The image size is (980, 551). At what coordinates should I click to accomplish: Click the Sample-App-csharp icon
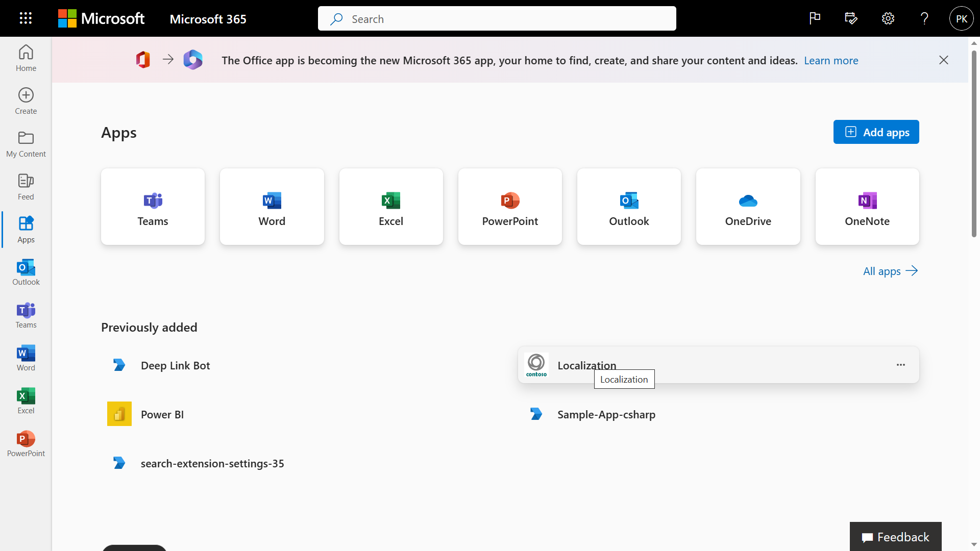(536, 414)
